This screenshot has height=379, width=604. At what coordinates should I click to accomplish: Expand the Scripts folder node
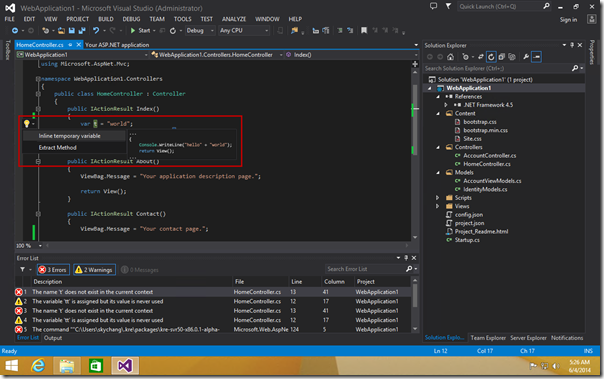(x=438, y=198)
